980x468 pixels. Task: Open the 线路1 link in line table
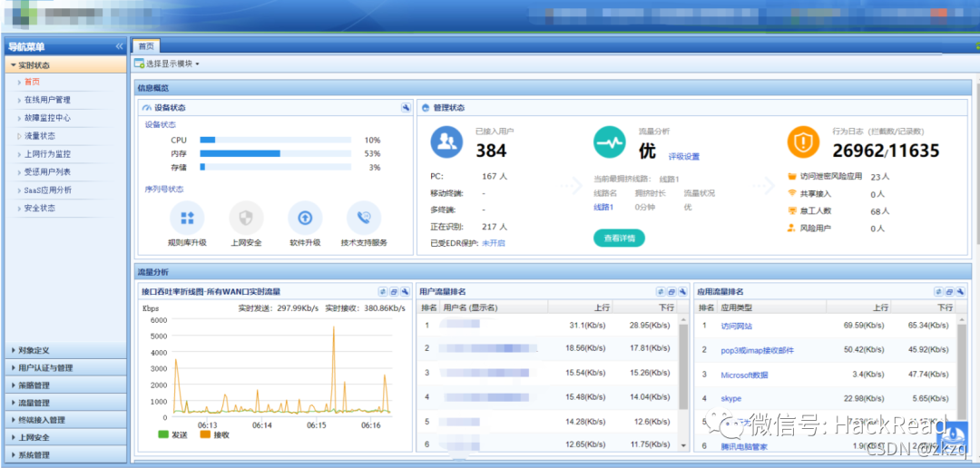tap(603, 208)
